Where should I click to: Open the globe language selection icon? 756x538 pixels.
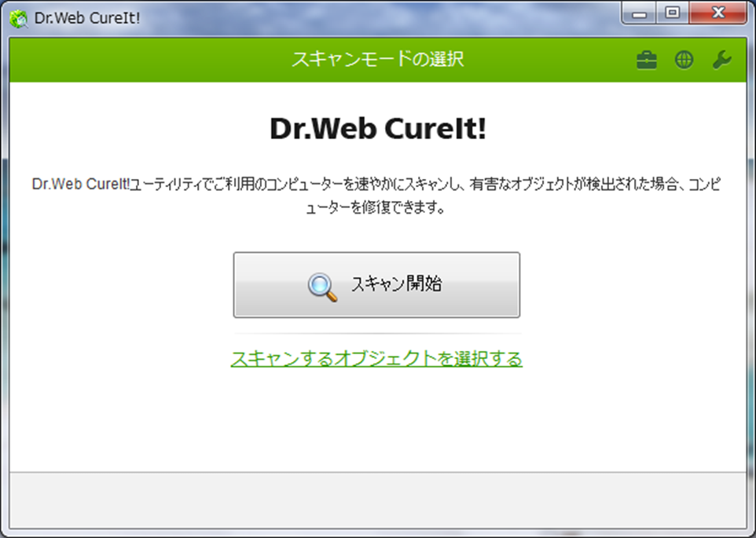(x=684, y=60)
